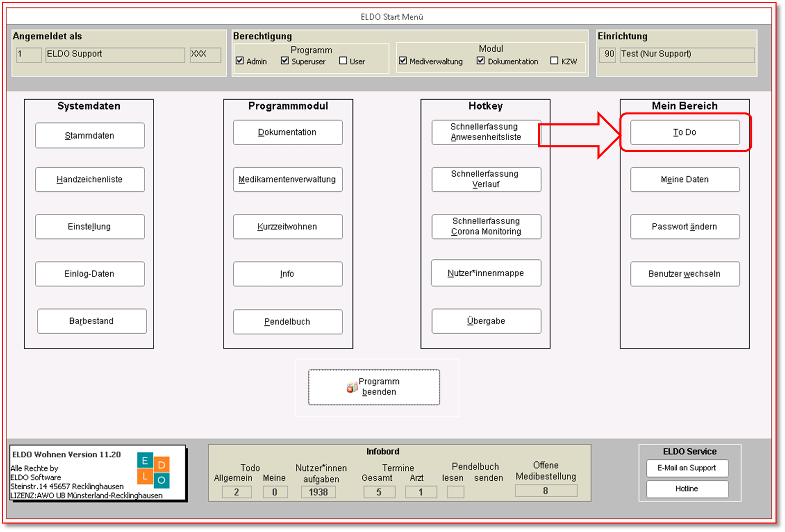Image resolution: width=785 pixels, height=532 pixels.
Task: Click Programm beenden to exit
Action: coord(374,387)
